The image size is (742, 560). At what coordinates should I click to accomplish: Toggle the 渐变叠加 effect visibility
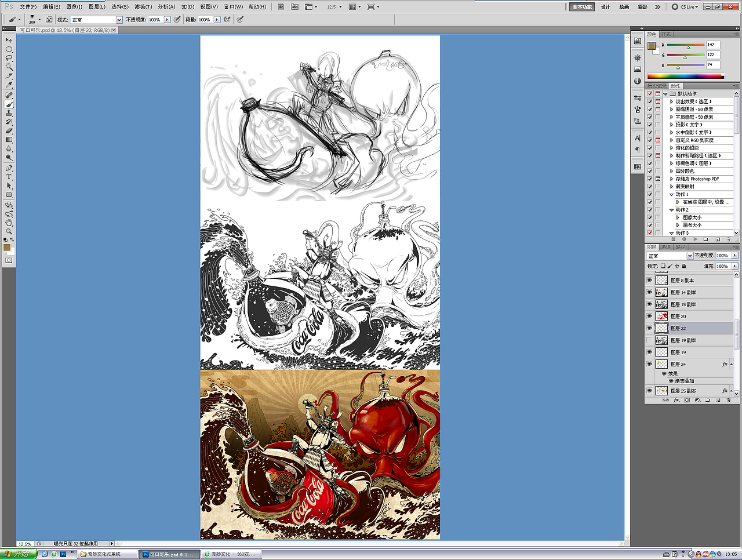click(671, 381)
